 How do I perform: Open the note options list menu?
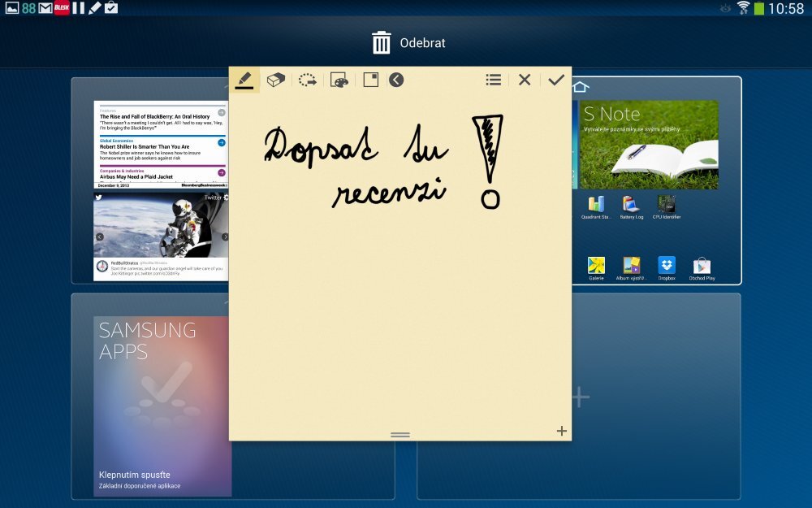pos(493,79)
